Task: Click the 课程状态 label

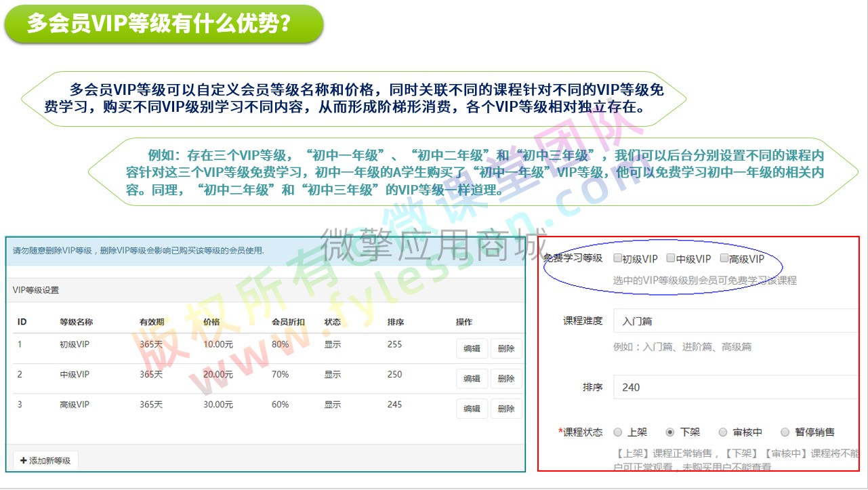Action: (581, 432)
